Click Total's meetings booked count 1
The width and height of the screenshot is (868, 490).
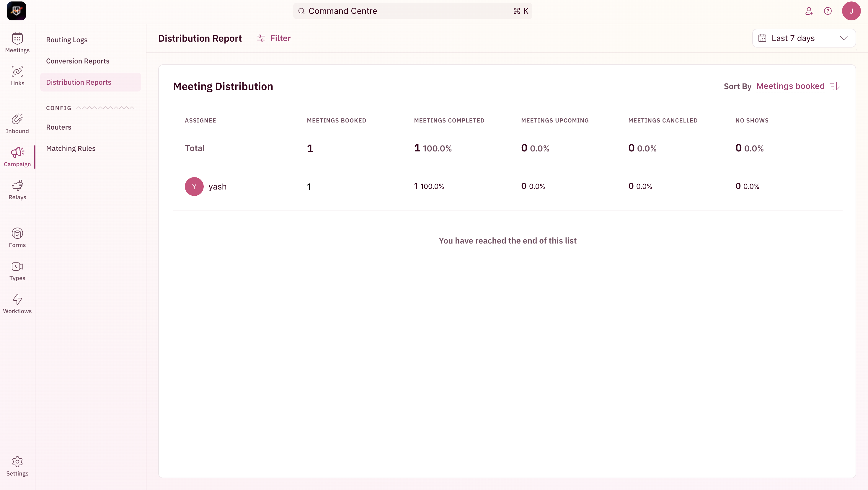tap(310, 148)
